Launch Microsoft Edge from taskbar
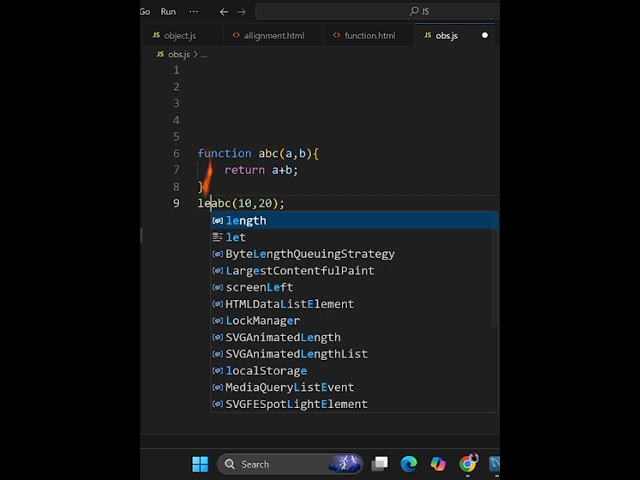This screenshot has height=480, width=640. [x=409, y=464]
